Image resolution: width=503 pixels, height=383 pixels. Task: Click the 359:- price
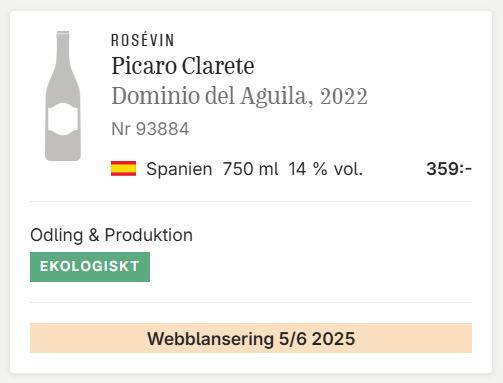(449, 169)
